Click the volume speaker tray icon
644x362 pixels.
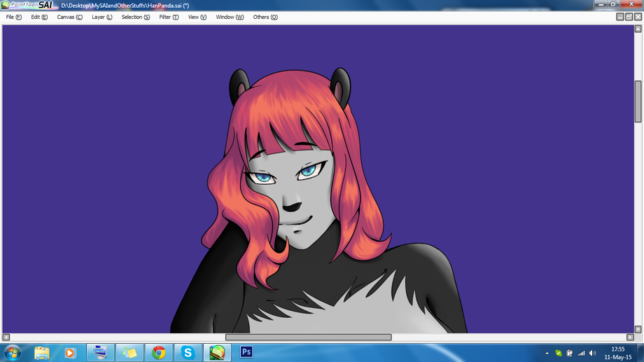point(592,353)
